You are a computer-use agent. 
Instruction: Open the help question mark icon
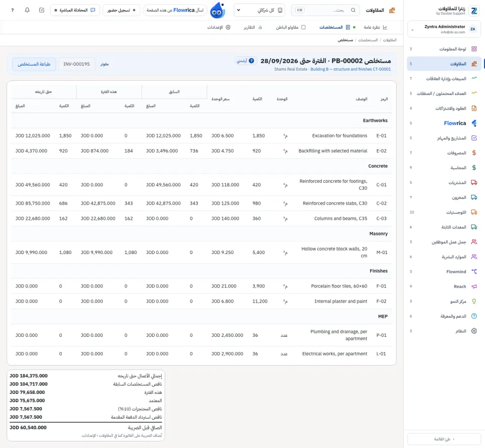12,10
